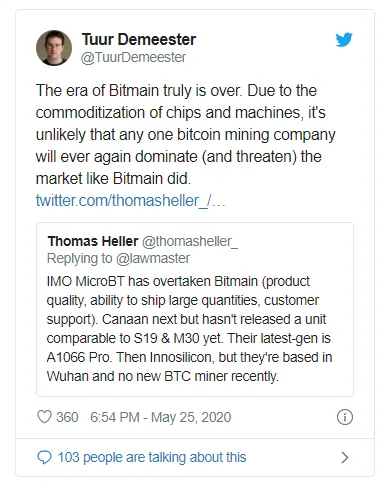Click the Twitter bird logo icon

coord(344,40)
